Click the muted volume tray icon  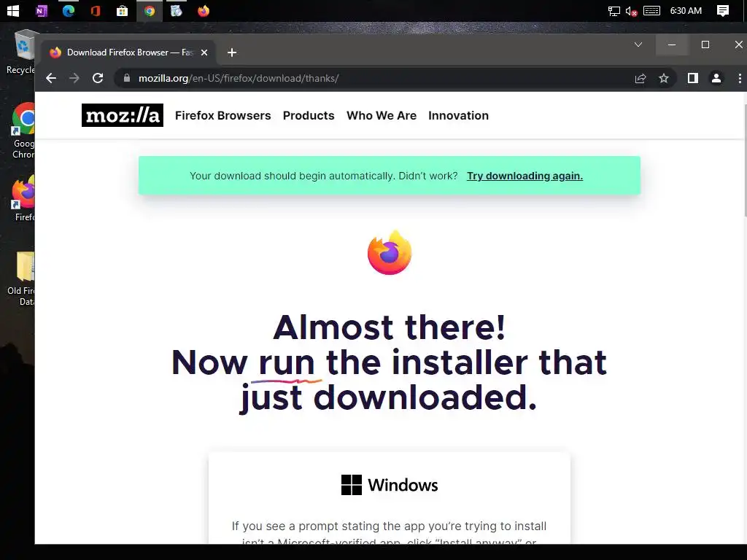click(631, 11)
